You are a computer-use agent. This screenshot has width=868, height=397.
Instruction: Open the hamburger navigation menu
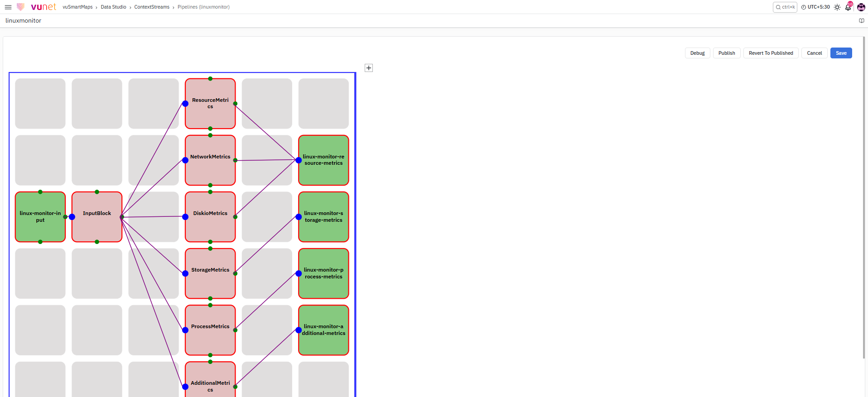(8, 7)
